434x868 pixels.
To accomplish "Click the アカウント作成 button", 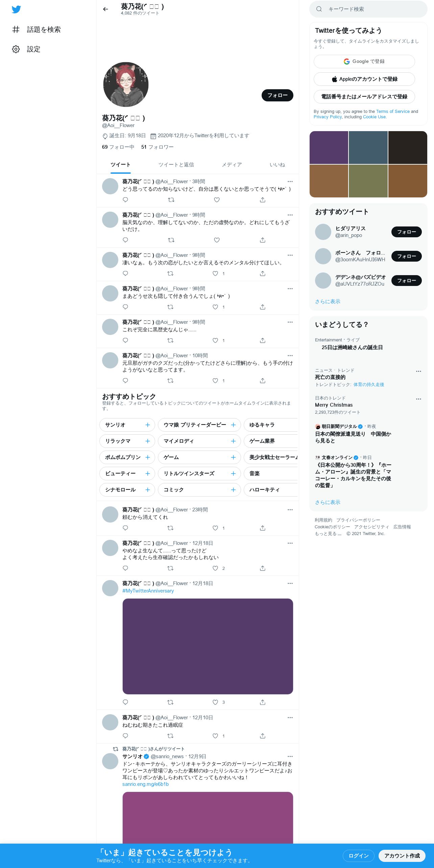I will (402, 855).
